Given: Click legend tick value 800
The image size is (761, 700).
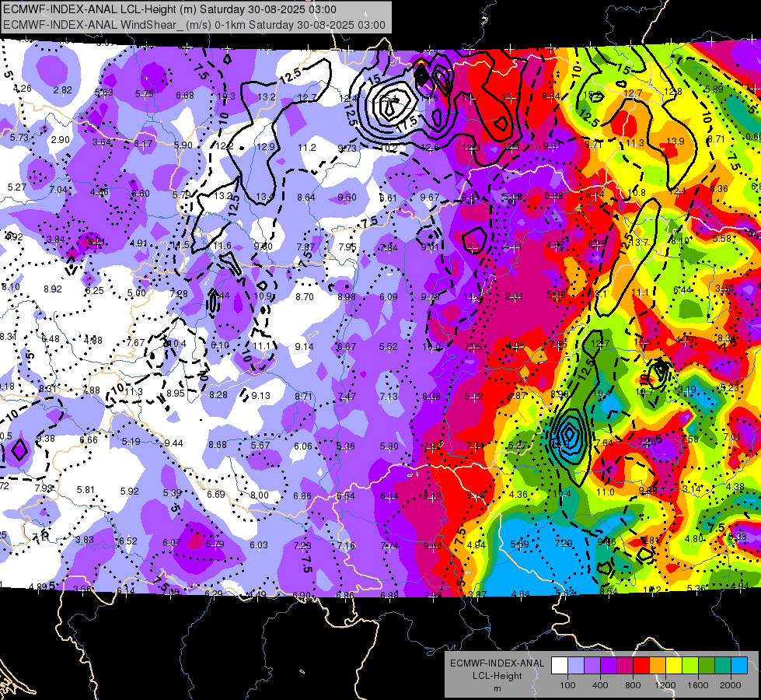Looking at the screenshot, I should [633, 685].
